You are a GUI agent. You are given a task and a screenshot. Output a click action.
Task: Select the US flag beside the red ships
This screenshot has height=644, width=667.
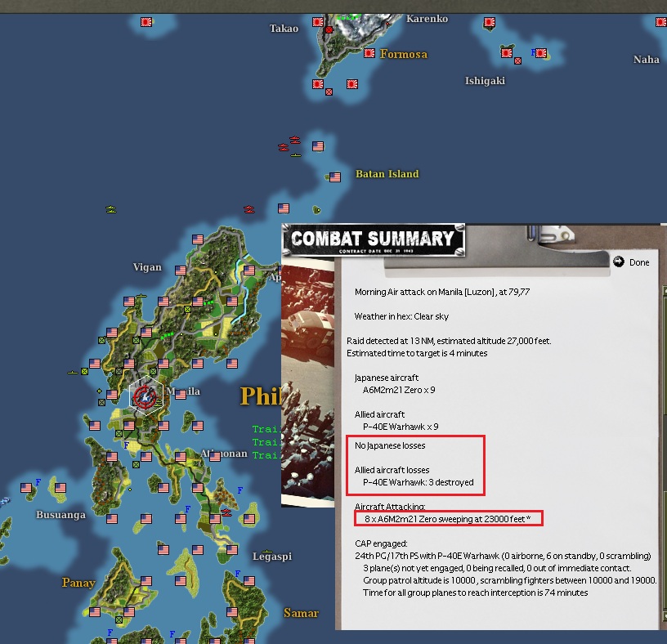pos(318,146)
